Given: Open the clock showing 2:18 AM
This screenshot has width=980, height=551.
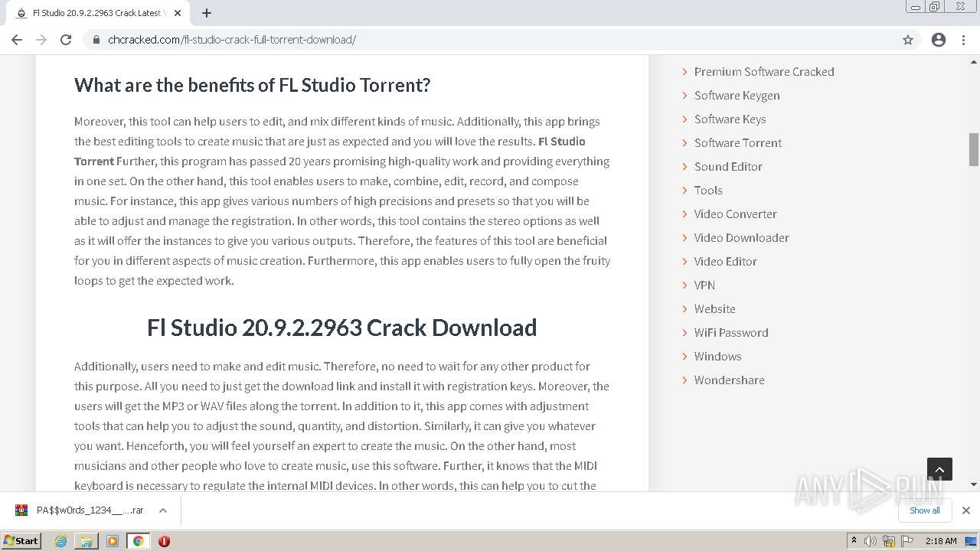Looking at the screenshot, I should [x=941, y=541].
